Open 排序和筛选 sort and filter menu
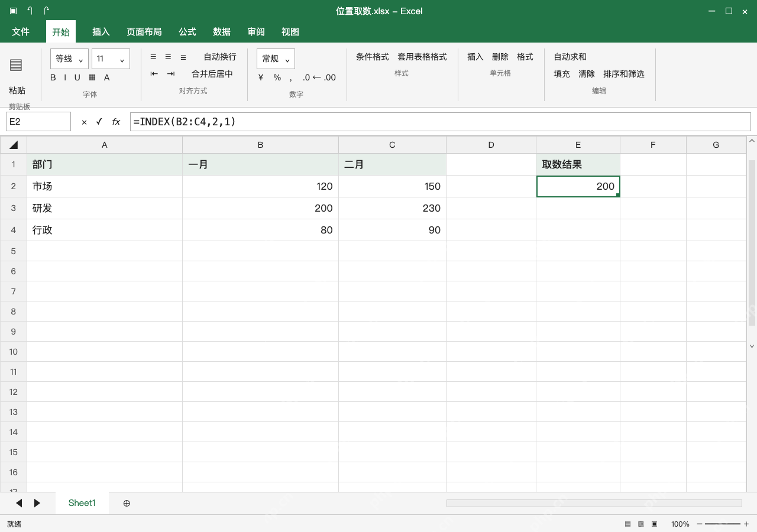 (624, 74)
